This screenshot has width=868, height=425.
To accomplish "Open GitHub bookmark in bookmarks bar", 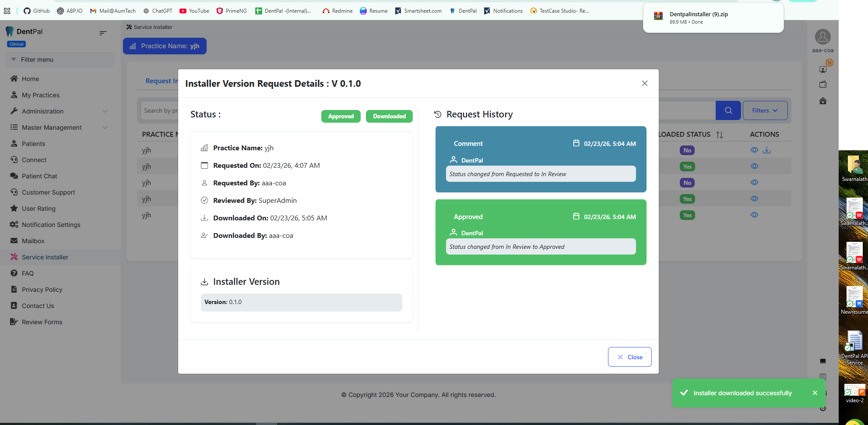I will (x=37, y=11).
